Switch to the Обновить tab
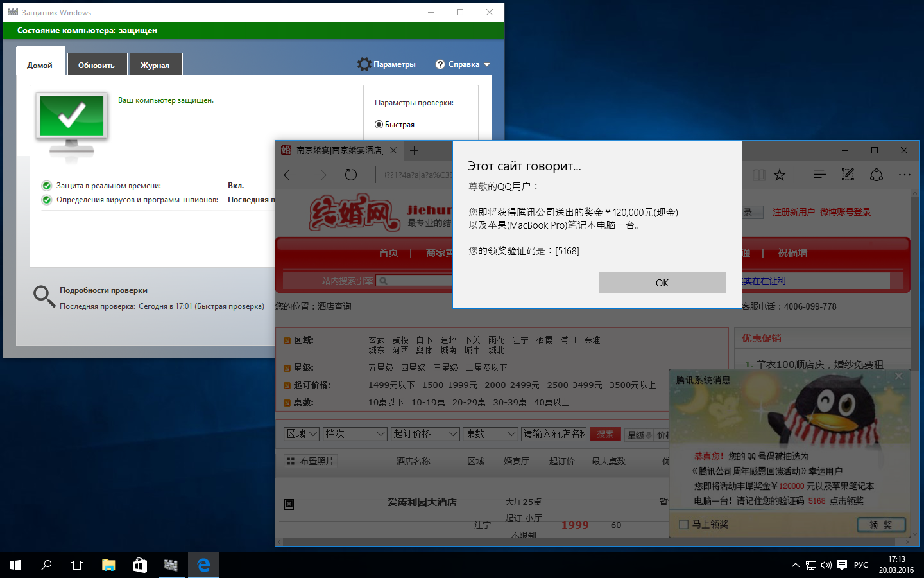Image resolution: width=924 pixels, height=578 pixels. coord(97,65)
